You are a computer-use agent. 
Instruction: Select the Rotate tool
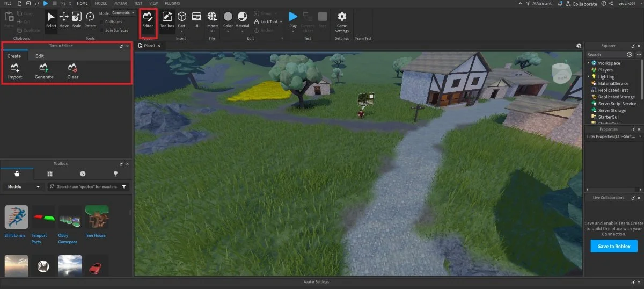pos(90,19)
